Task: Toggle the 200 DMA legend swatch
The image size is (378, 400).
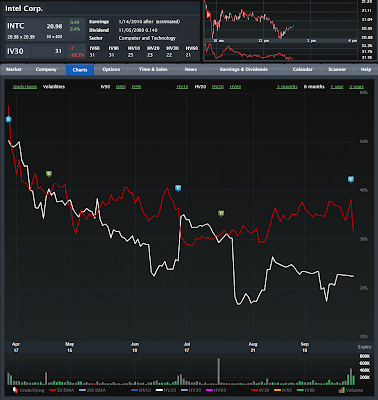Action: 82,390
